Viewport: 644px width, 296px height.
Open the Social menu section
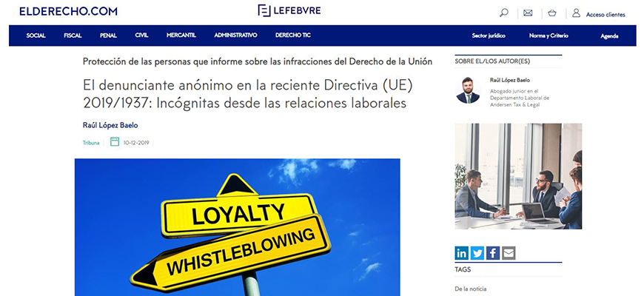pyautogui.click(x=36, y=36)
